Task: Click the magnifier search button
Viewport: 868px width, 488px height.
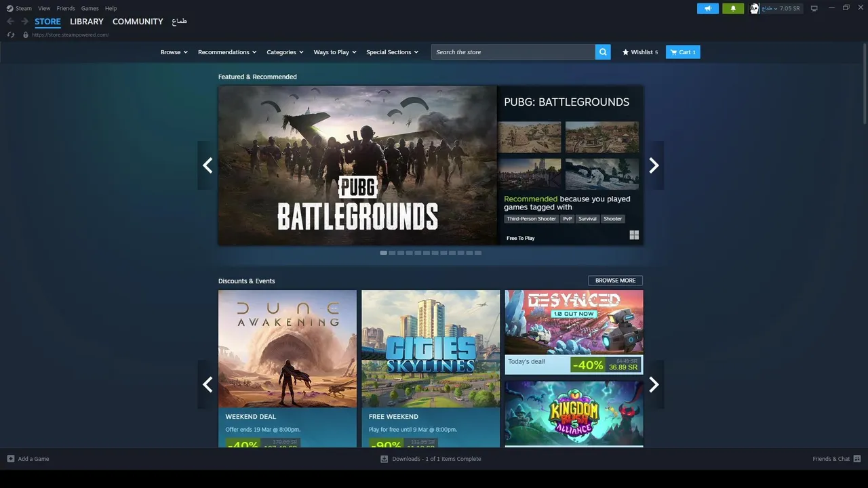Action: tap(603, 52)
